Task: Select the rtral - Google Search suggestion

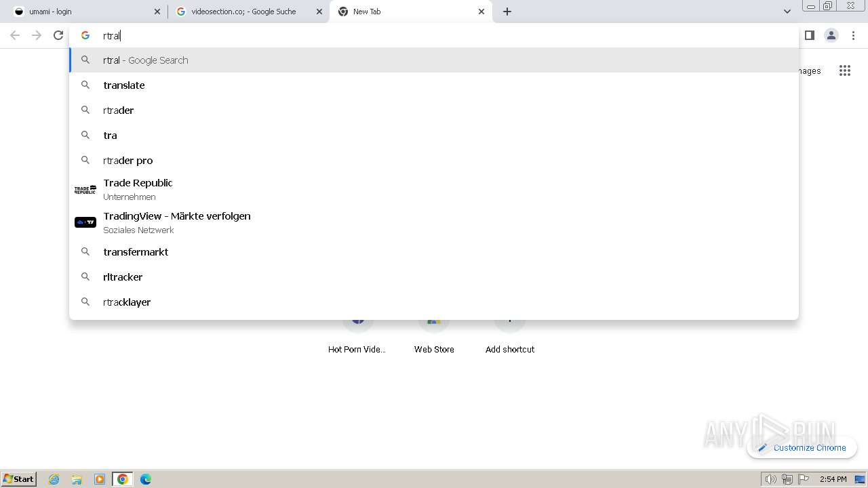Action: point(434,60)
